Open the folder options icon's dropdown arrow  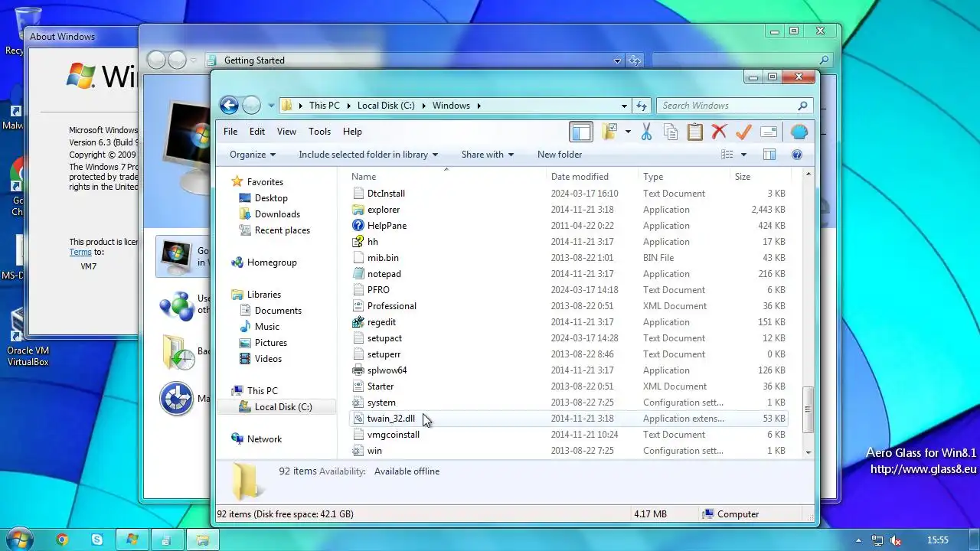[628, 132]
